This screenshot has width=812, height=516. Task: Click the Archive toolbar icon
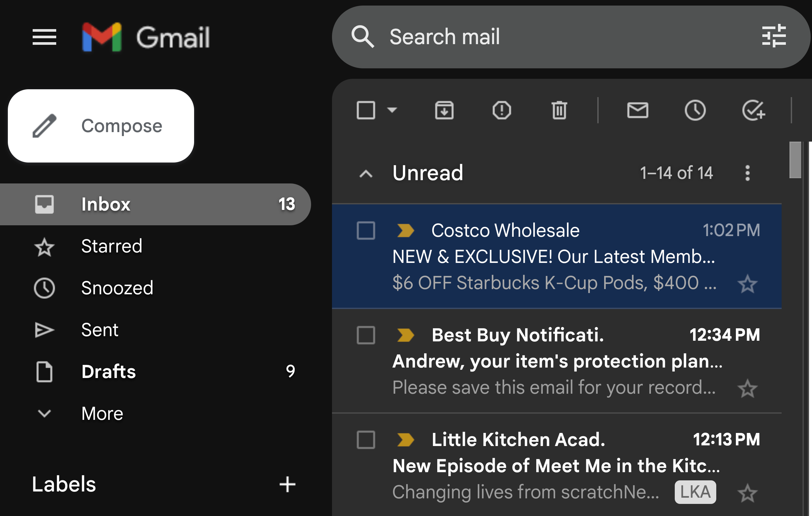pyautogui.click(x=444, y=110)
